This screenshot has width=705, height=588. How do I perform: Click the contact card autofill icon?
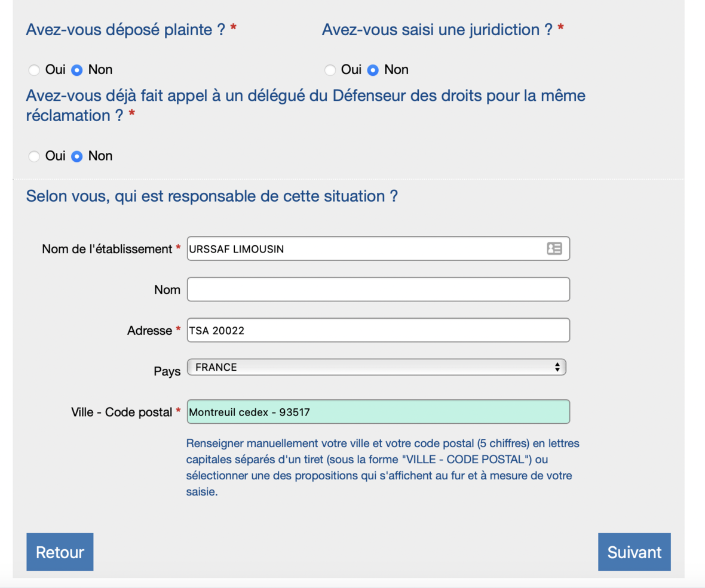(x=554, y=248)
